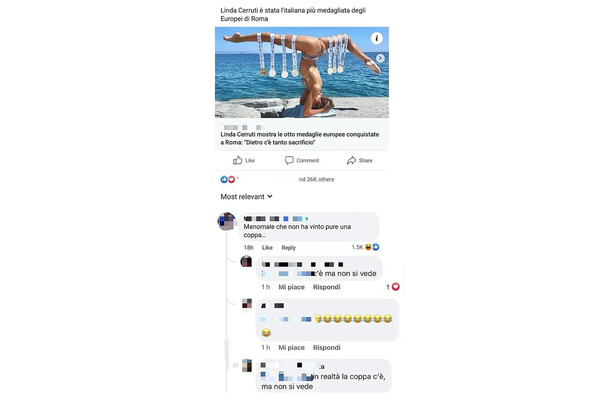Reply to the 'Menomale' coppa comment
This screenshot has width=600, height=400.
[x=289, y=248]
